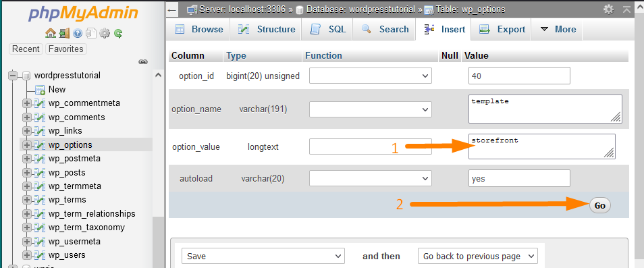
Task: Click table icon beside wp_term_relationships
Action: pyautogui.click(x=40, y=214)
